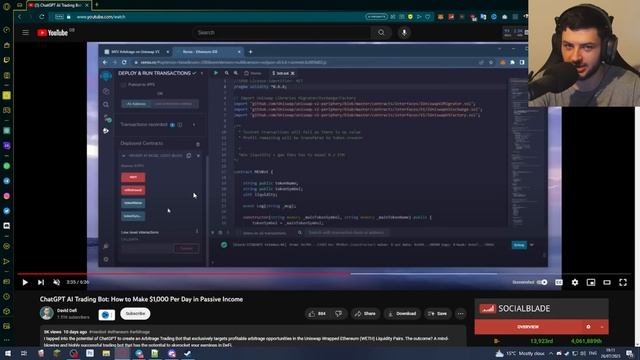640x360 pixels.
Task: Open David Dell channel avatar
Action: tap(47, 313)
